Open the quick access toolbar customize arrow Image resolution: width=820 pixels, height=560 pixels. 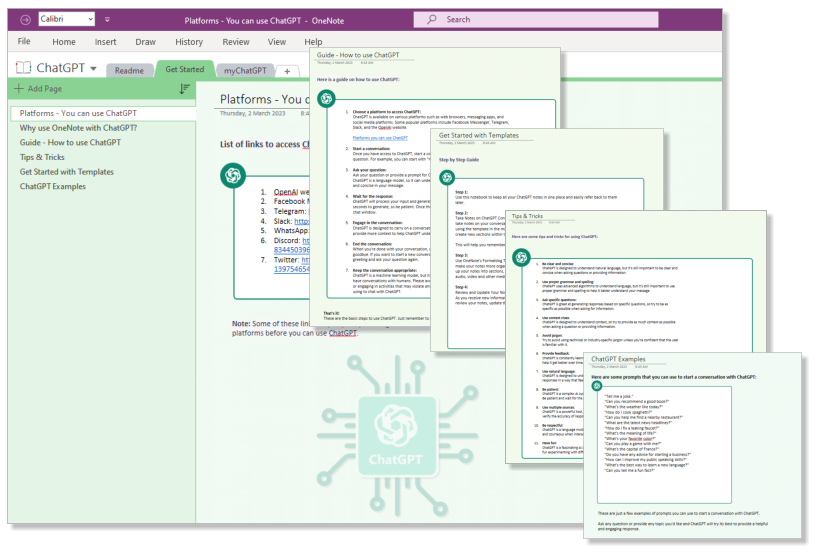coord(107,20)
